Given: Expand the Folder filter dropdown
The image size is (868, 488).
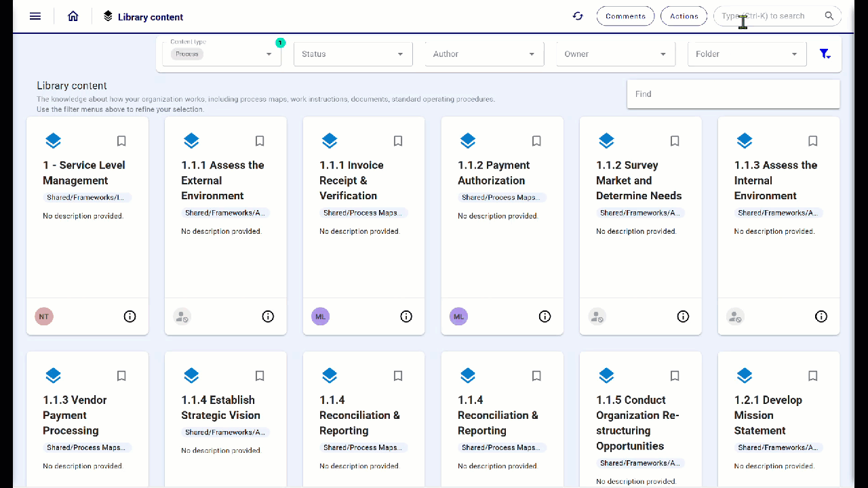Looking at the screenshot, I should click(746, 54).
